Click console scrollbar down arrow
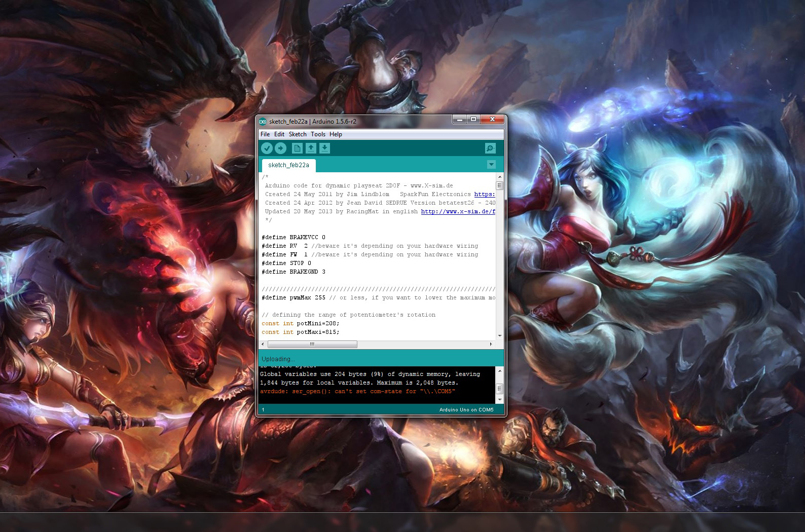The width and height of the screenshot is (805, 532). (x=499, y=400)
